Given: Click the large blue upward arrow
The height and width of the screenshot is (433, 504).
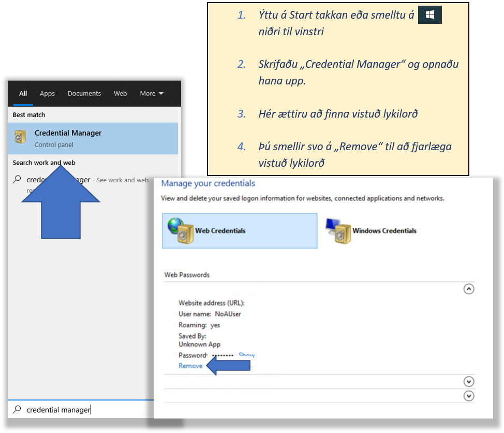Looking at the screenshot, I should coord(61,202).
